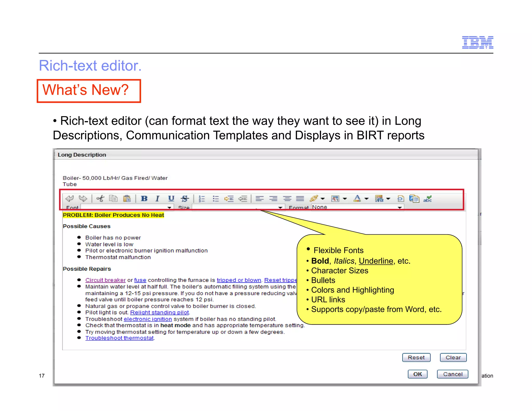
Task: Center align the text
Action: tap(287, 199)
